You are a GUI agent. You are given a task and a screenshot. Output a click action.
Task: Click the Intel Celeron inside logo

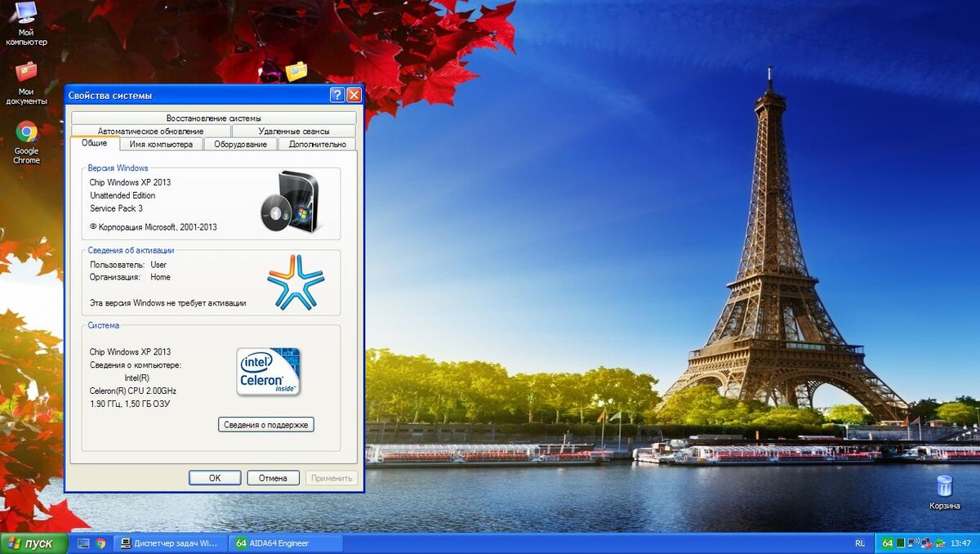click(269, 372)
